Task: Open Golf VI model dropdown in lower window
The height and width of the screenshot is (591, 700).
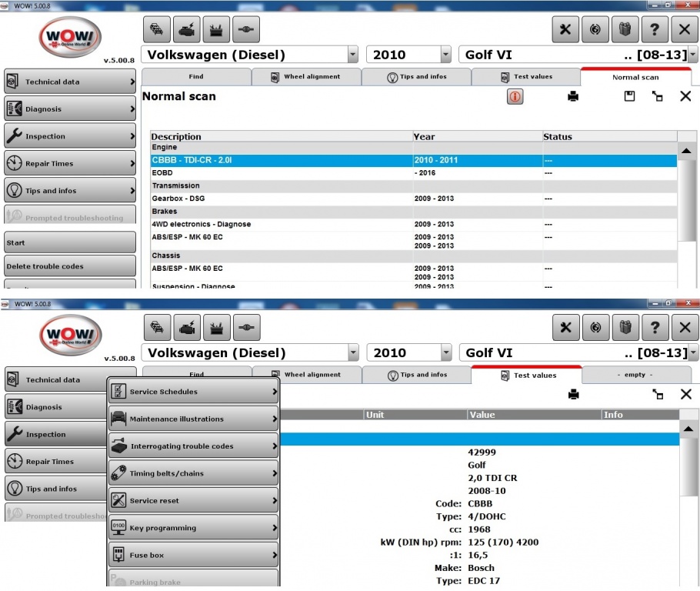Action: [x=693, y=352]
